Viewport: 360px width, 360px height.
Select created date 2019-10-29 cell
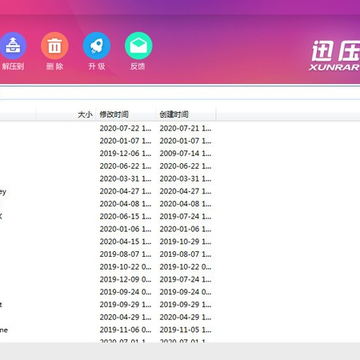click(185, 242)
